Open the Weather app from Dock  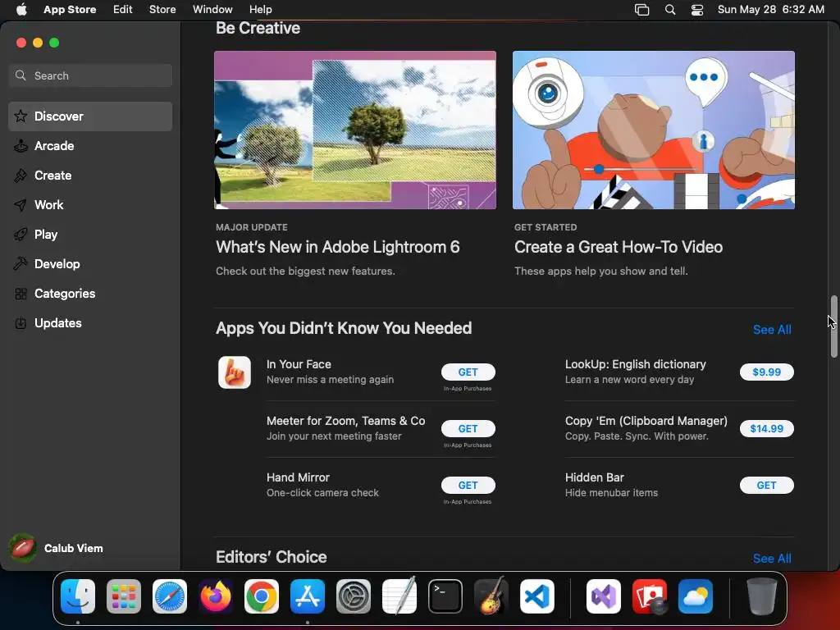pos(696,596)
